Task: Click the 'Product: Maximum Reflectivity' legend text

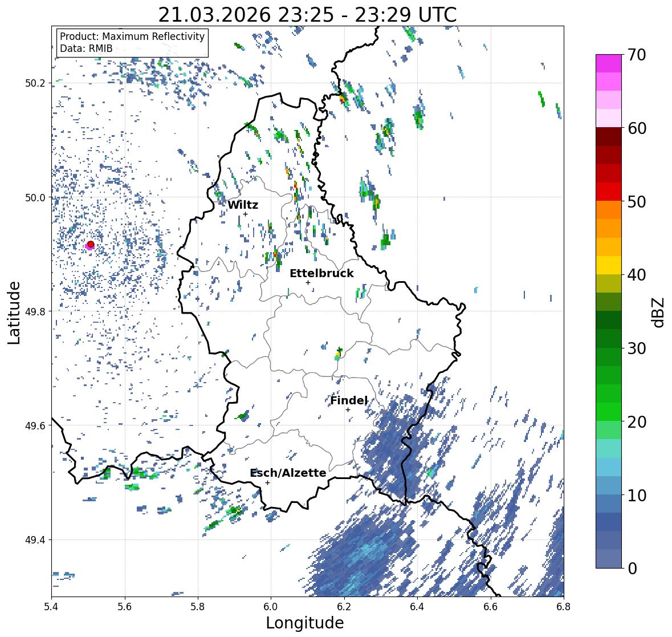Action: pyautogui.click(x=132, y=36)
